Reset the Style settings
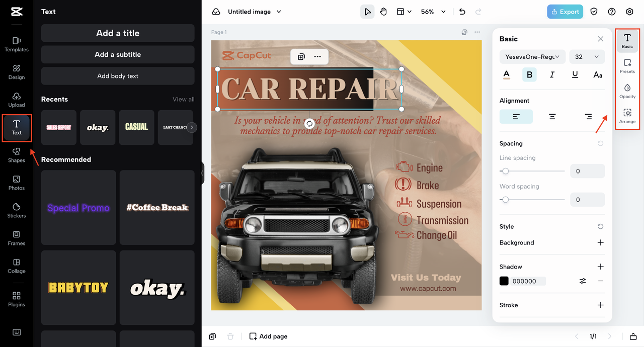This screenshot has width=644, height=347. click(x=600, y=226)
